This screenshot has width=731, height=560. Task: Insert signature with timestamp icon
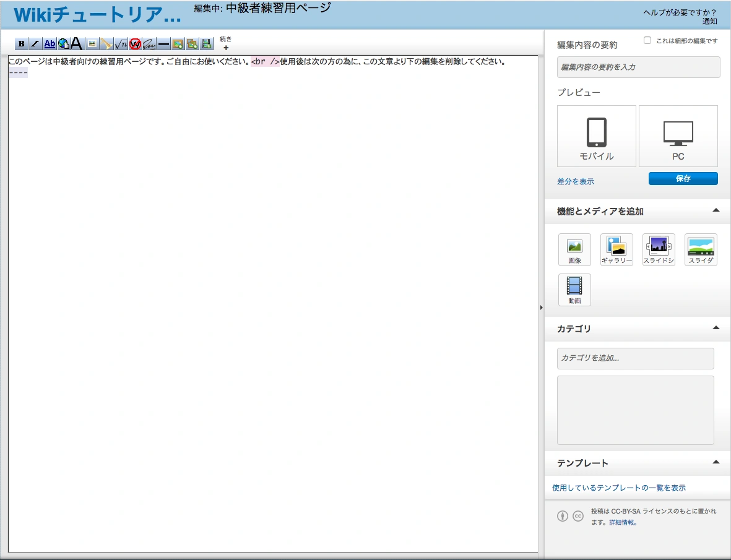[149, 44]
